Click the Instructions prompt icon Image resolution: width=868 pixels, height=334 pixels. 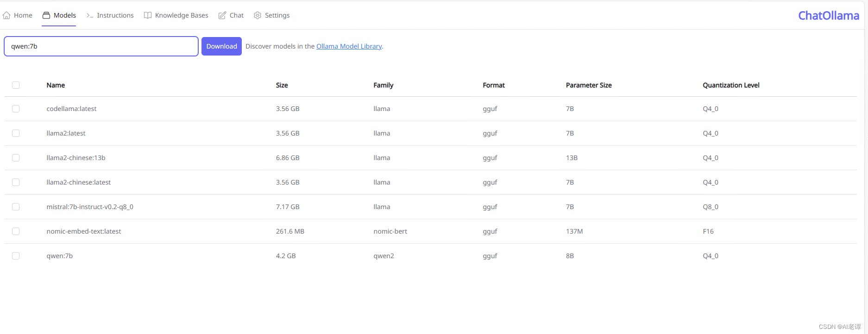click(x=90, y=15)
